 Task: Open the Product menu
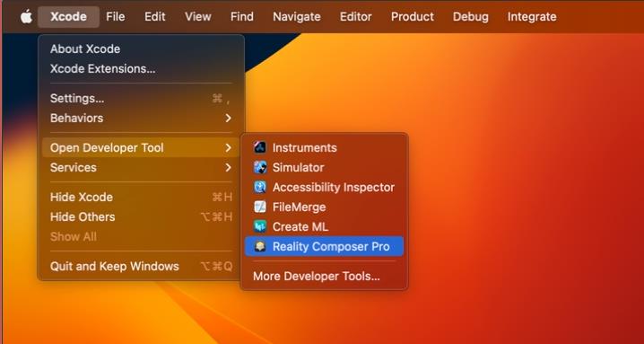tap(413, 17)
